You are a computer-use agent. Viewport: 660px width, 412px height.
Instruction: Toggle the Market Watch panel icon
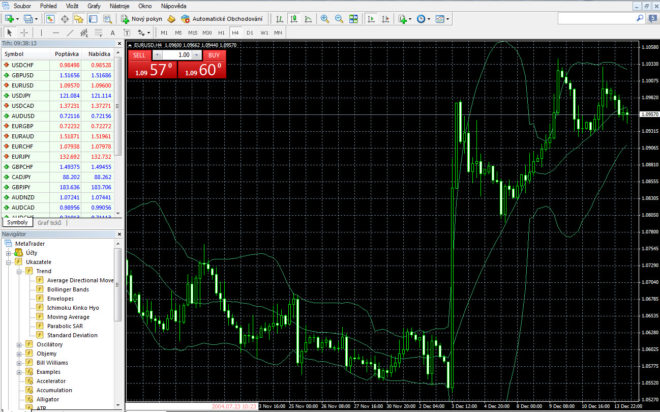50,19
